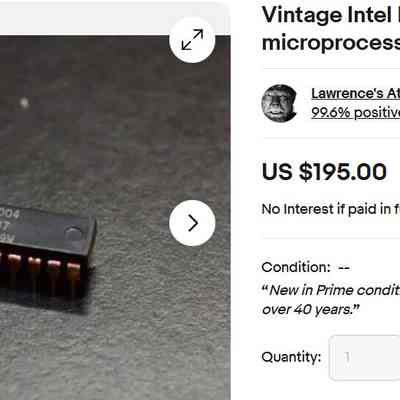Image resolution: width=400 pixels, height=400 pixels.
Task: Click the over 40 years text
Action: tap(311, 310)
